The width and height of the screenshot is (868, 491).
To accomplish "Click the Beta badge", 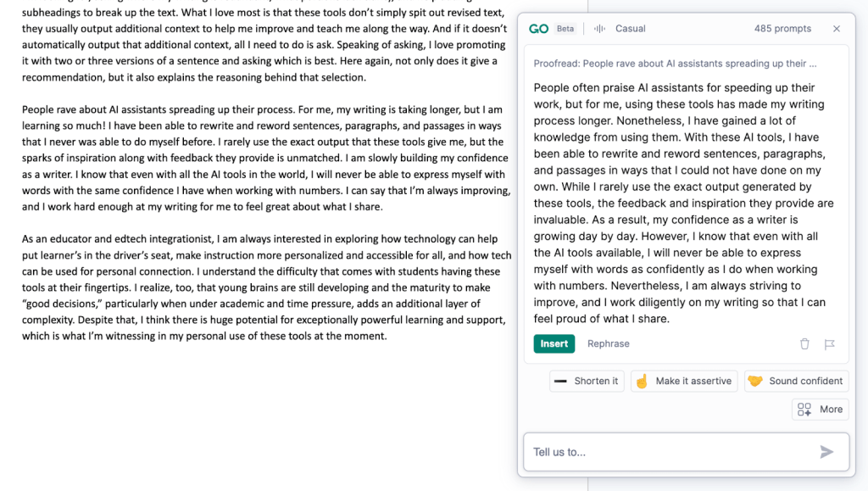I will (x=565, y=29).
